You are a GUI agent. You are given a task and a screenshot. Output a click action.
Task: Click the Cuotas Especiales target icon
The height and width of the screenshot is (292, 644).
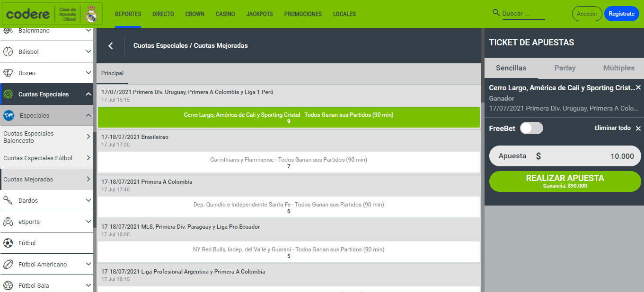(8, 94)
